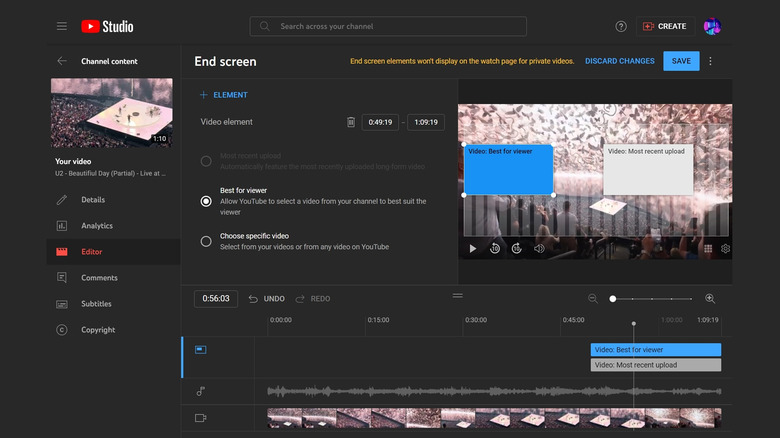Screen dimensions: 780x438
Task: Open Subtitles in the sidebar
Action: [96, 304]
